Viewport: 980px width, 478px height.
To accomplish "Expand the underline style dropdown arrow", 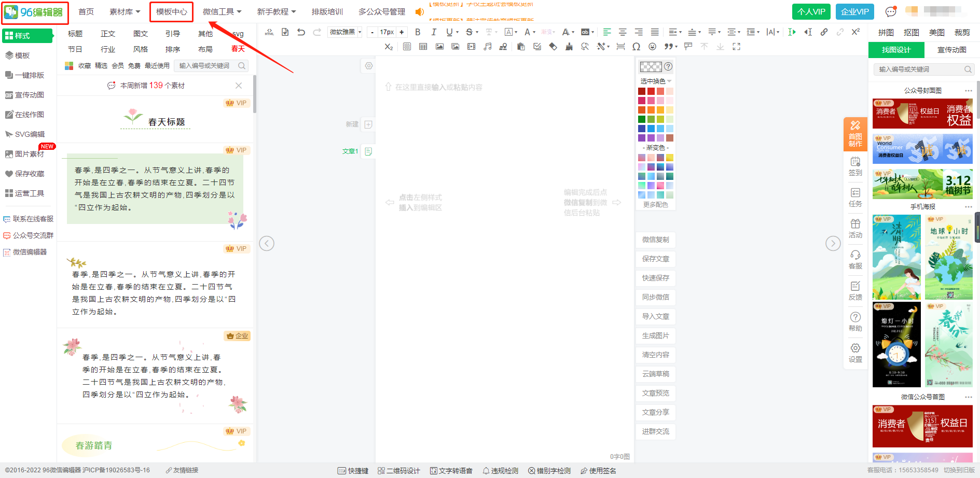I will click(457, 32).
